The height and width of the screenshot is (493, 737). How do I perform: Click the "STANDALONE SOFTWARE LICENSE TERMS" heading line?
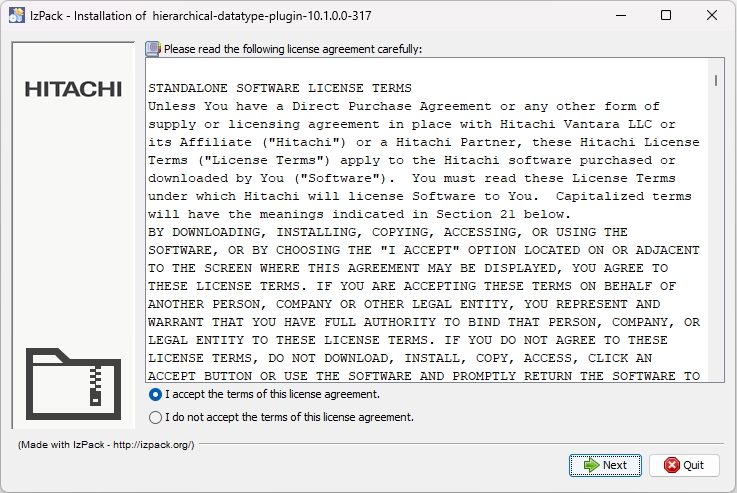click(x=280, y=88)
